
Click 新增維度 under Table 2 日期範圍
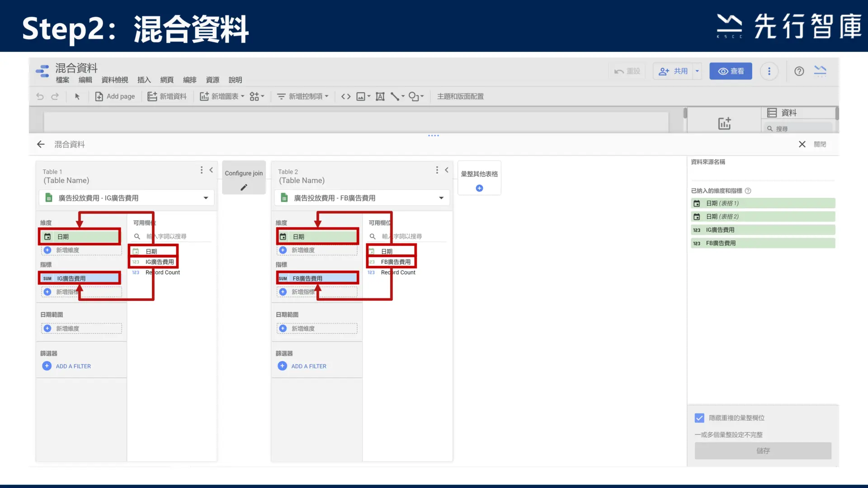pos(317,328)
